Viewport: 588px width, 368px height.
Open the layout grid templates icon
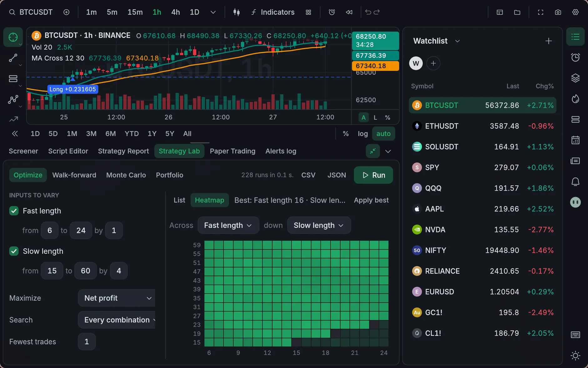click(308, 12)
